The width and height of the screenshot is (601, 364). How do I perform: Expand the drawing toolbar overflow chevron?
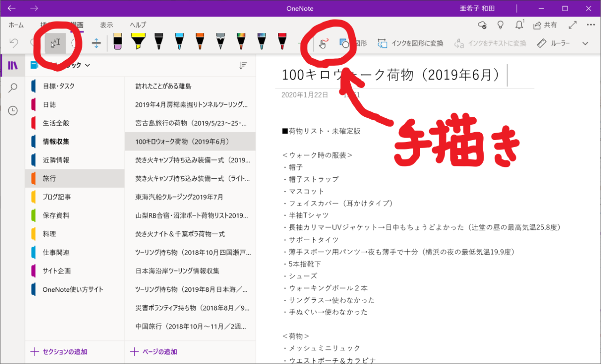585,44
